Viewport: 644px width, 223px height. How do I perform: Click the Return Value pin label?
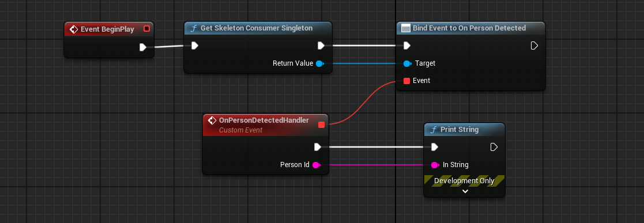coord(293,63)
